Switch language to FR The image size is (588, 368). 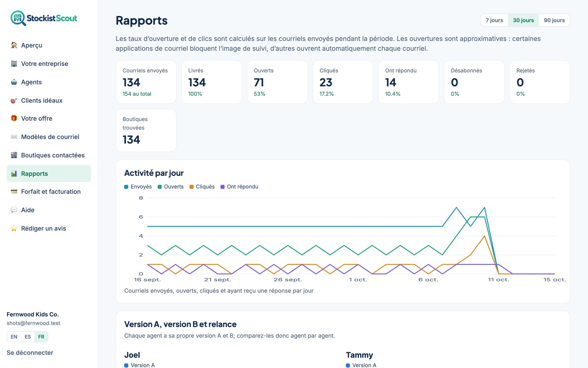pos(41,337)
